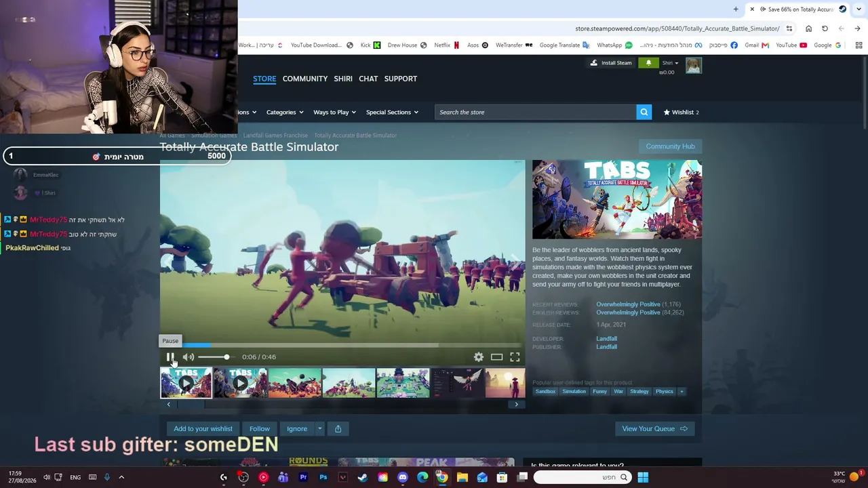Screen dimensions: 868x488
Task: Open Steam from the taskbar
Action: tap(363, 477)
